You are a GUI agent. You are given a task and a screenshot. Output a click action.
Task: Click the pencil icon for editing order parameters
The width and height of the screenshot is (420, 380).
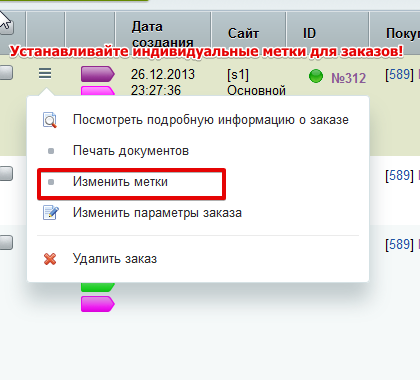(51, 213)
